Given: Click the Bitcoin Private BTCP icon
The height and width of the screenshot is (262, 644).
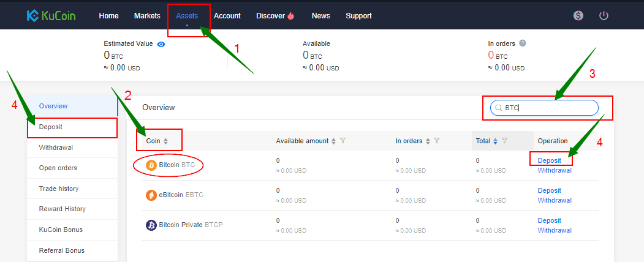Looking at the screenshot, I should tap(151, 225).
